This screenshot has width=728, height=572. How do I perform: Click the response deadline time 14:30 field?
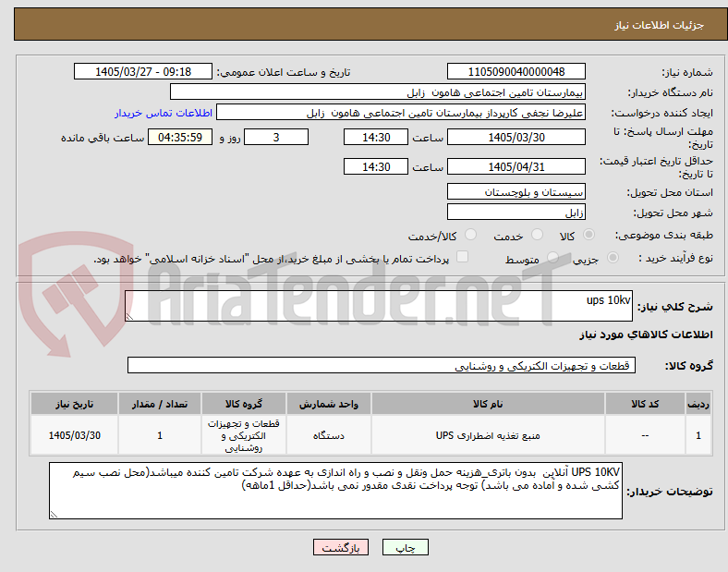376,137
